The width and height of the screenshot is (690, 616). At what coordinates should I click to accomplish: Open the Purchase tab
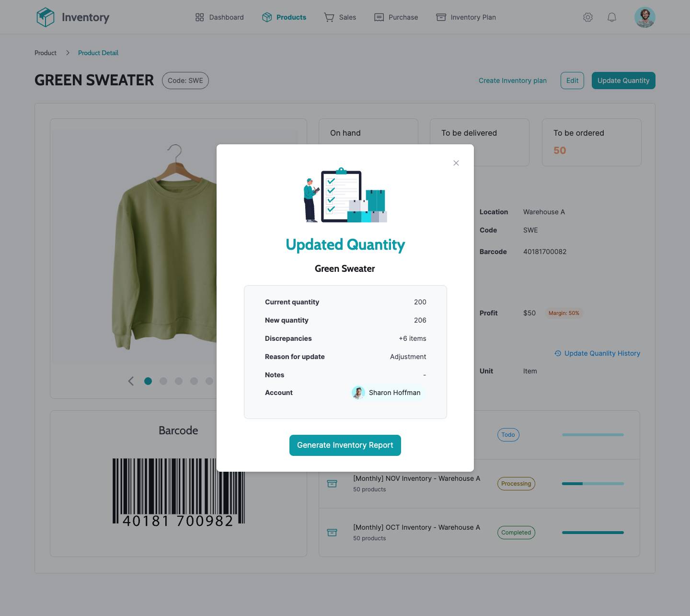point(396,17)
